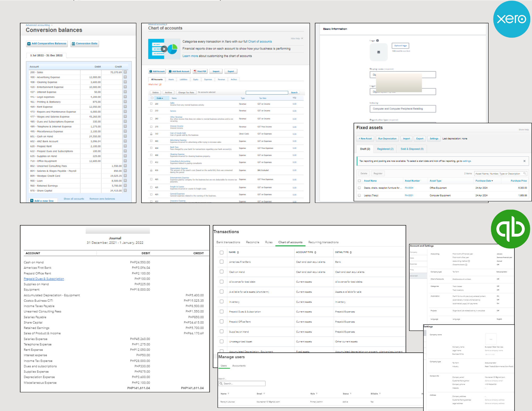This screenshot has width=532, height=411.
Task: Sort users by Email column
Action: 261,394
